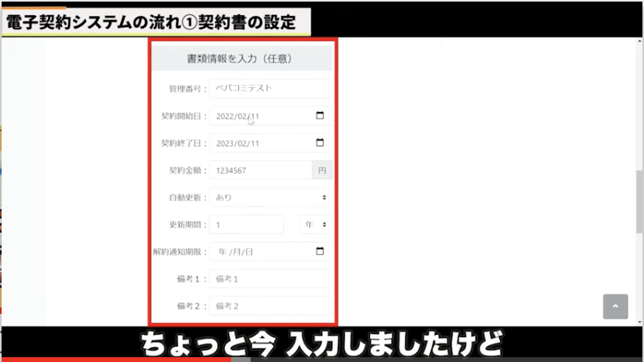Click the 契約開始日 field label
Image resolution: width=644 pixels, height=362 pixels.
(183, 116)
